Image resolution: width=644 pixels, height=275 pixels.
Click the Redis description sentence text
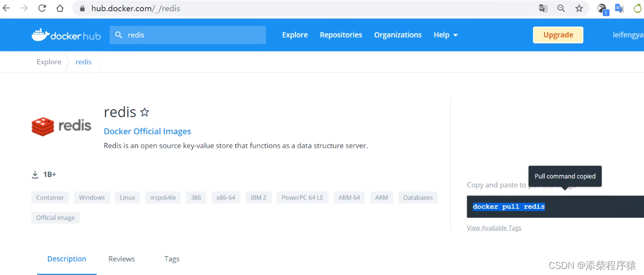236,145
